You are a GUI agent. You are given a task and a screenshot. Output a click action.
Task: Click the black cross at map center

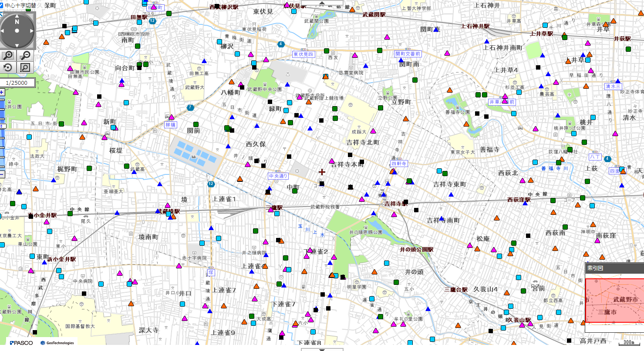pyautogui.click(x=322, y=172)
